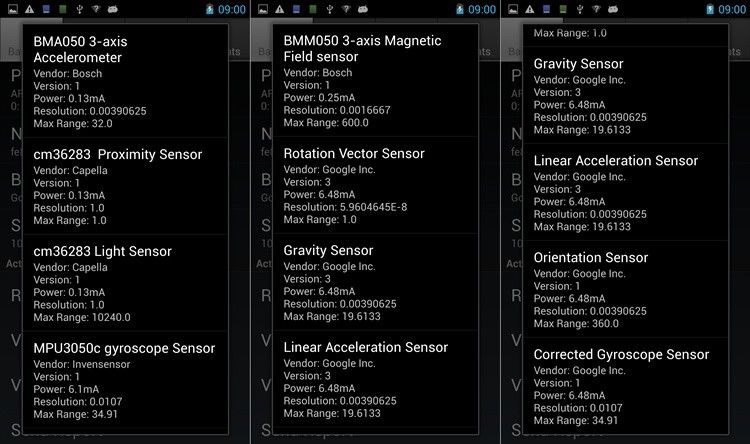Image resolution: width=750 pixels, height=444 pixels.
Task: Tap picture notification icon in second screenshot's status bar
Action: click(263, 9)
